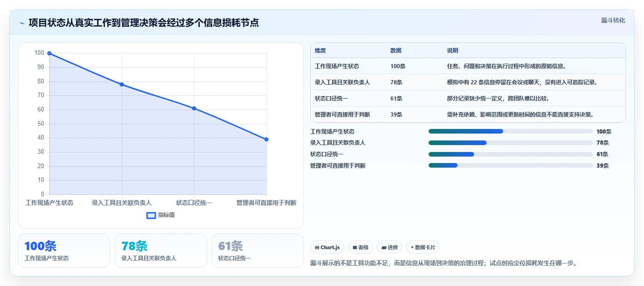Click the 39条 value beside progress bar
The width and height of the screenshot is (644, 286).
point(603,166)
